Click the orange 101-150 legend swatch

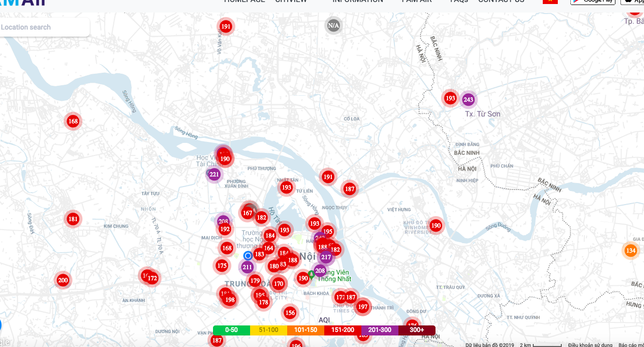[306, 330]
